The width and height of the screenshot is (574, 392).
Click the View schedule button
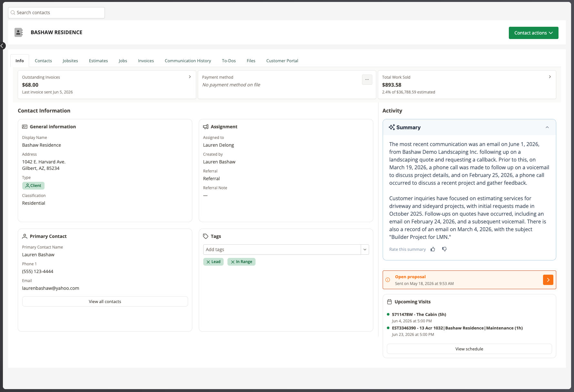469,349
